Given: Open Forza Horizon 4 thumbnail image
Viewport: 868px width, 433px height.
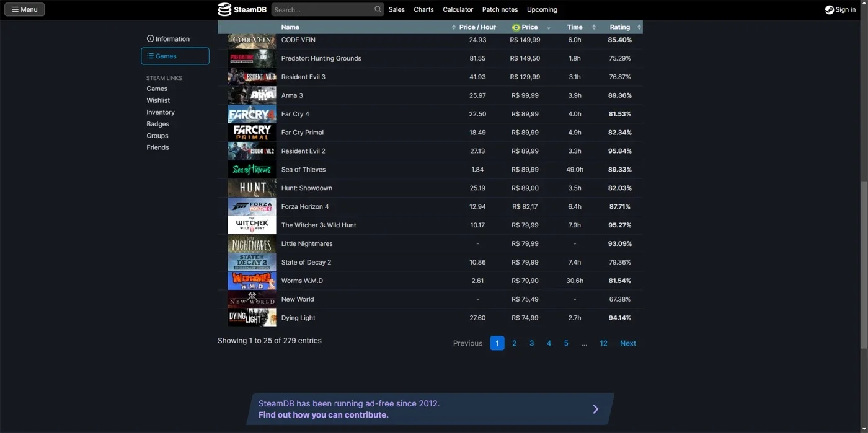Looking at the screenshot, I should (x=252, y=207).
